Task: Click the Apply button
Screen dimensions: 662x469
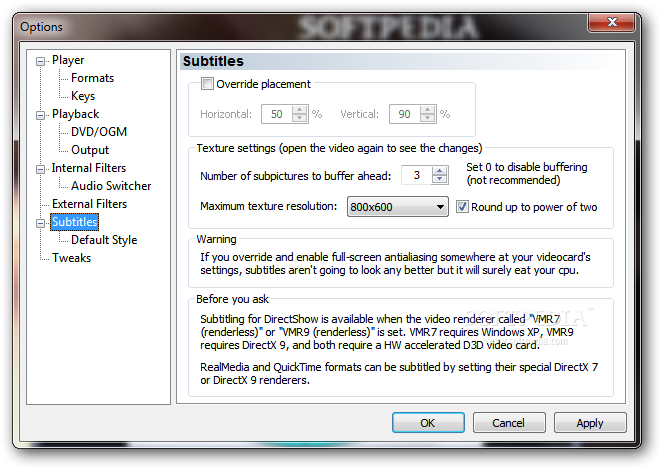Action: (x=590, y=423)
